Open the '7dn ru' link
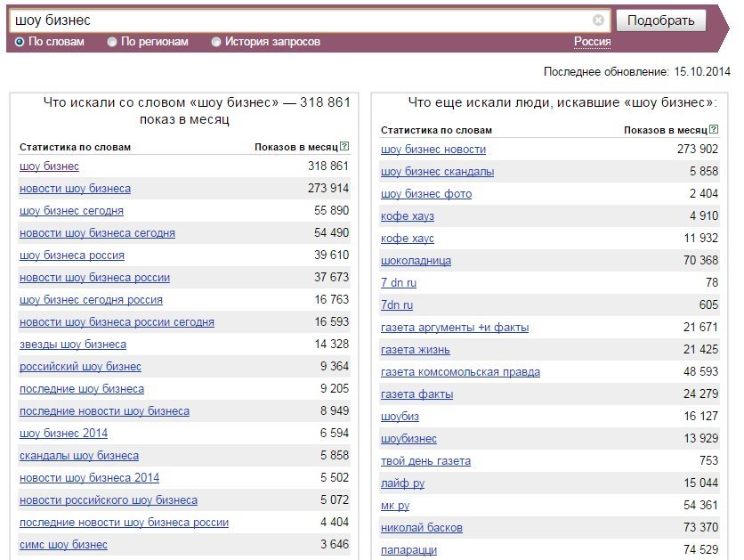The image size is (744, 560). 397,305
